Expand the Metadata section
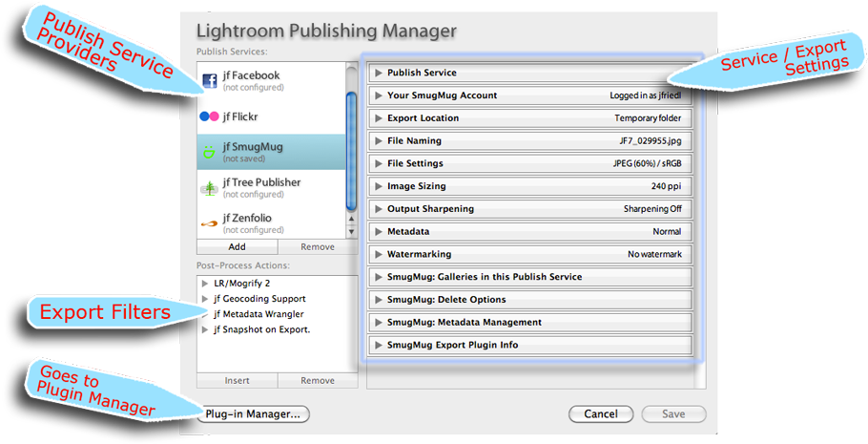868x444 pixels. click(x=379, y=232)
